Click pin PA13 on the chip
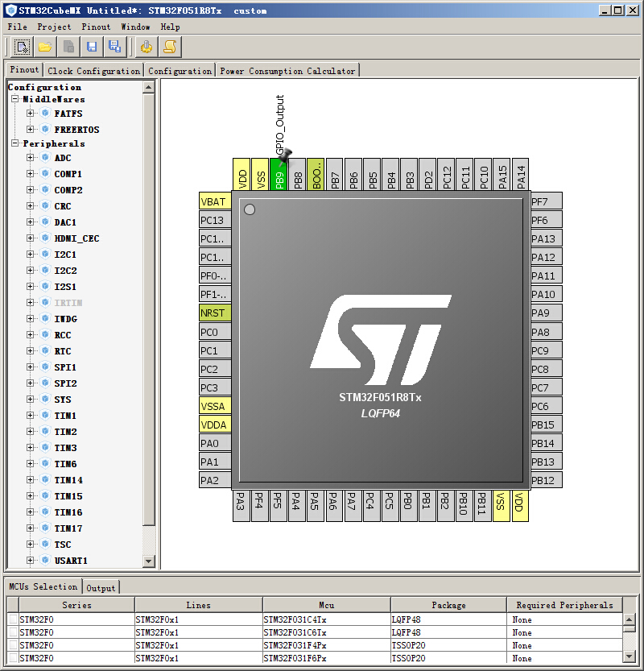644x671 pixels. coord(547,238)
